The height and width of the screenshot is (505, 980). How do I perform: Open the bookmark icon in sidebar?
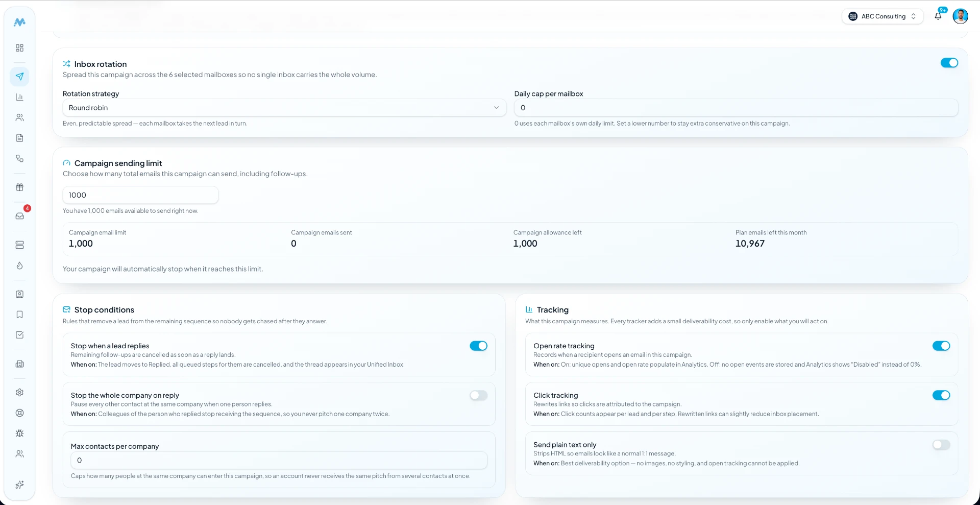(x=19, y=315)
